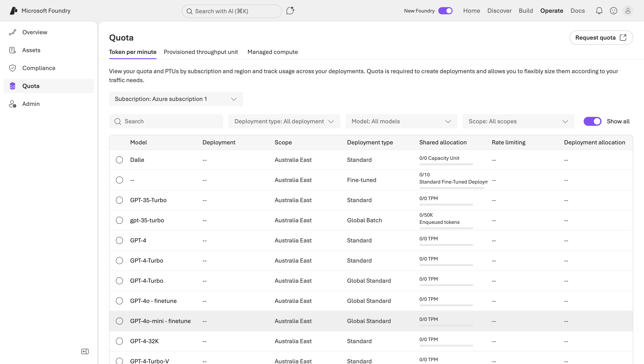The height and width of the screenshot is (364, 644).
Task: Click the Deployment column header
Action: 219,142
